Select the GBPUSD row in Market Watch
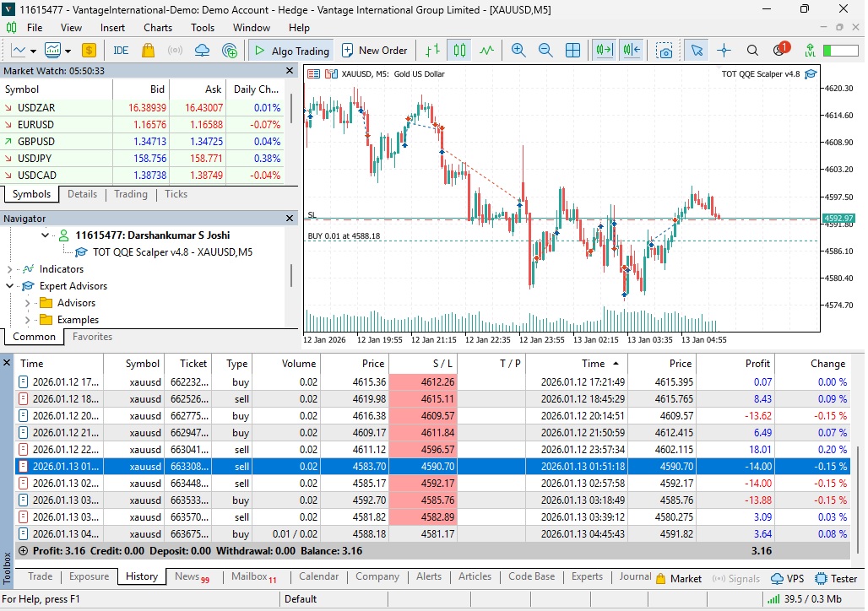868x611 pixels. coord(144,142)
